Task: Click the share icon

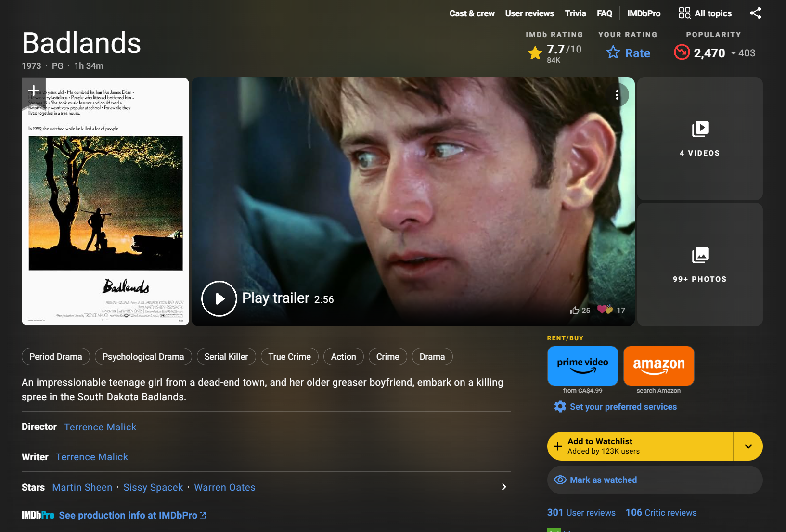Action: pyautogui.click(x=756, y=13)
